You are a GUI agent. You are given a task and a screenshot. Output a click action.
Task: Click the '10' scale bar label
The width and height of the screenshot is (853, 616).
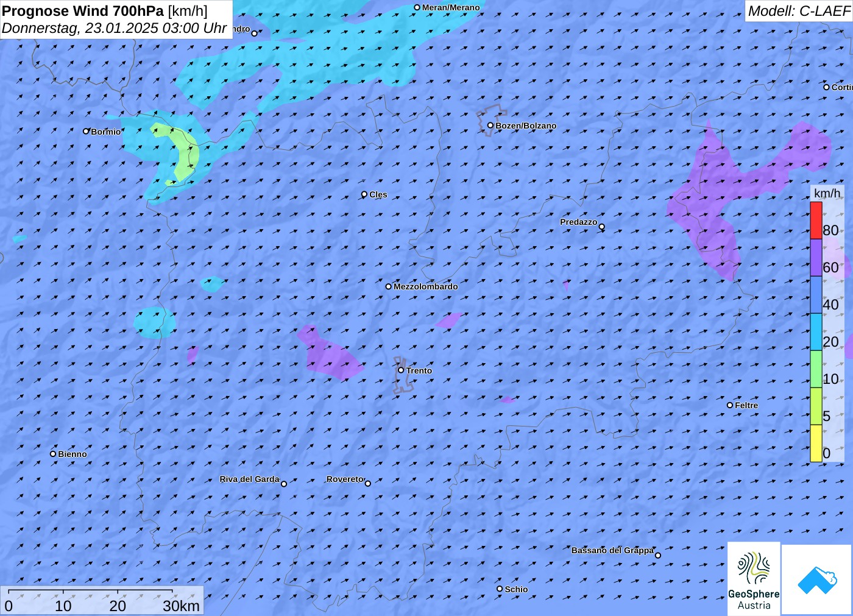point(63,606)
